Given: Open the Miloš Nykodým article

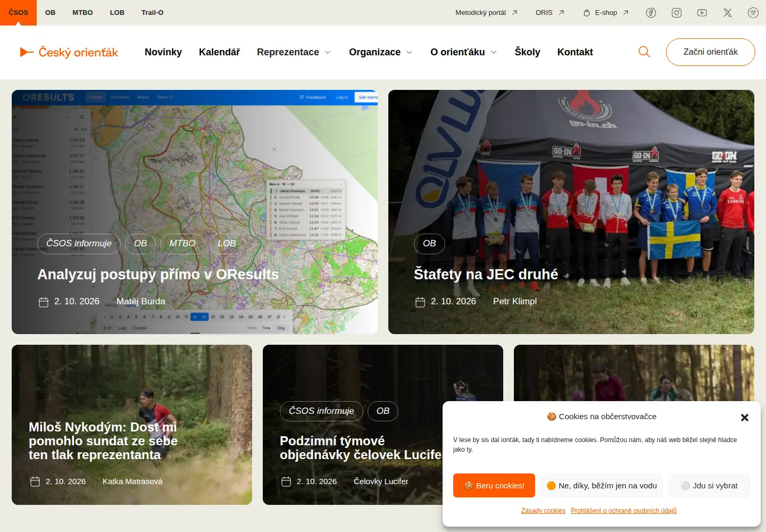Looking at the screenshot, I should tap(103, 441).
